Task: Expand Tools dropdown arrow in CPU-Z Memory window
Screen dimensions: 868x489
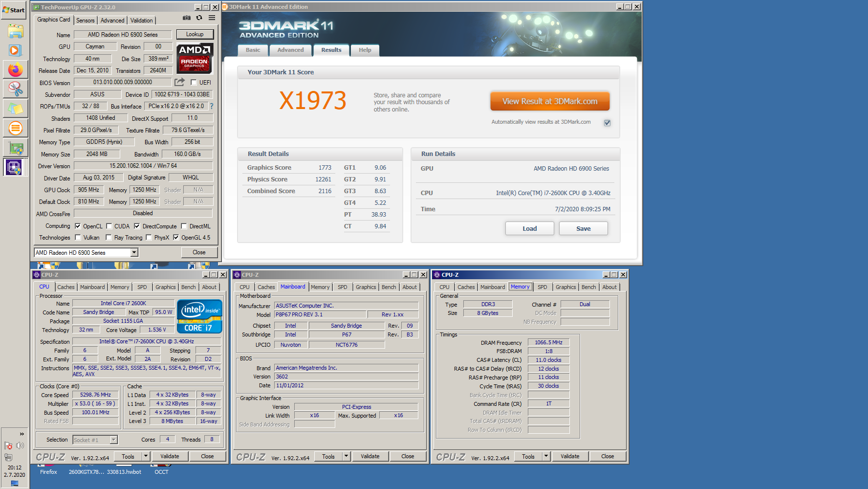Action: tap(546, 456)
